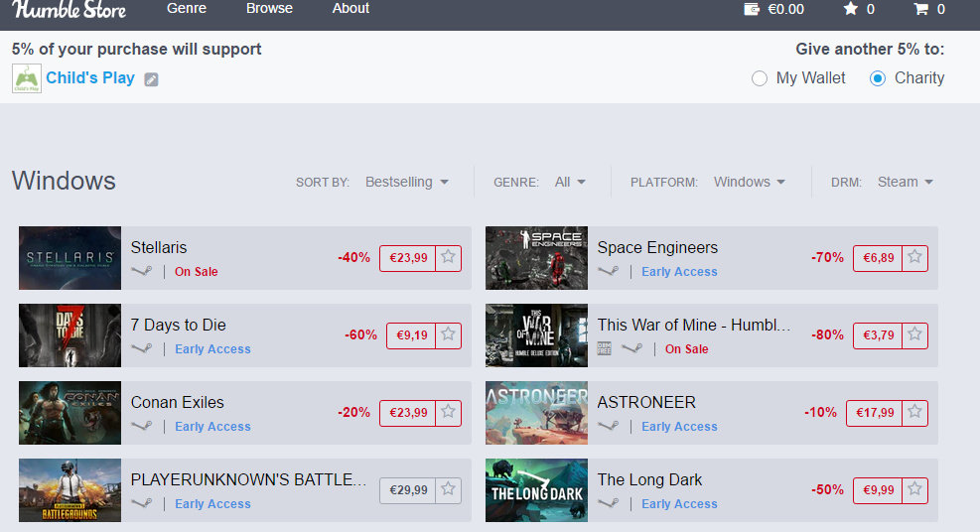The image size is (980, 532).
Task: Wishlist ASTRONEER using the star icon
Action: click(x=915, y=412)
